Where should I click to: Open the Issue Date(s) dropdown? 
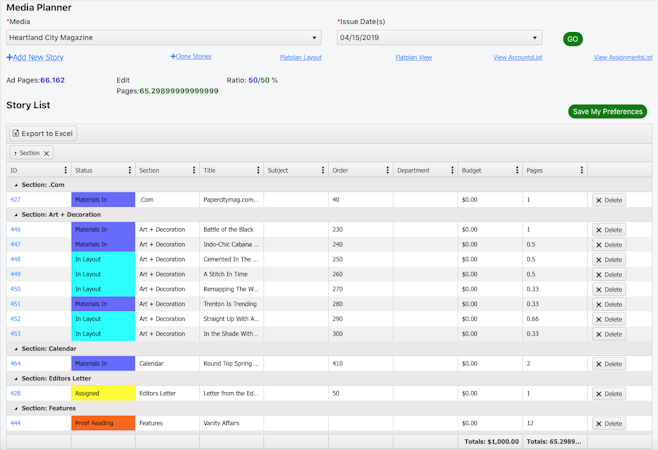pos(439,38)
